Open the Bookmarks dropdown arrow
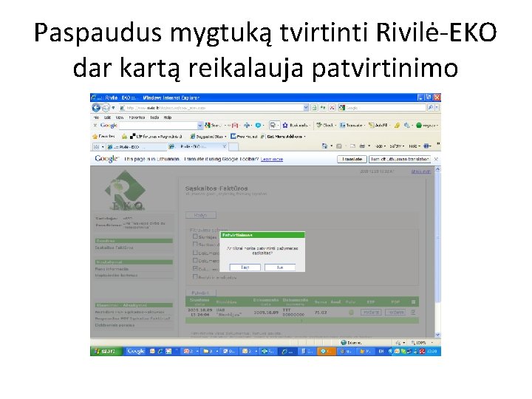 point(310,125)
